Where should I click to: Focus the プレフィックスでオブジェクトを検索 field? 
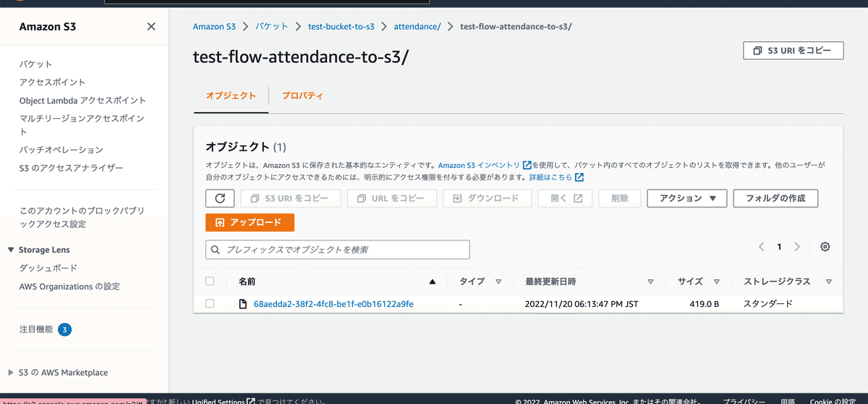point(338,250)
